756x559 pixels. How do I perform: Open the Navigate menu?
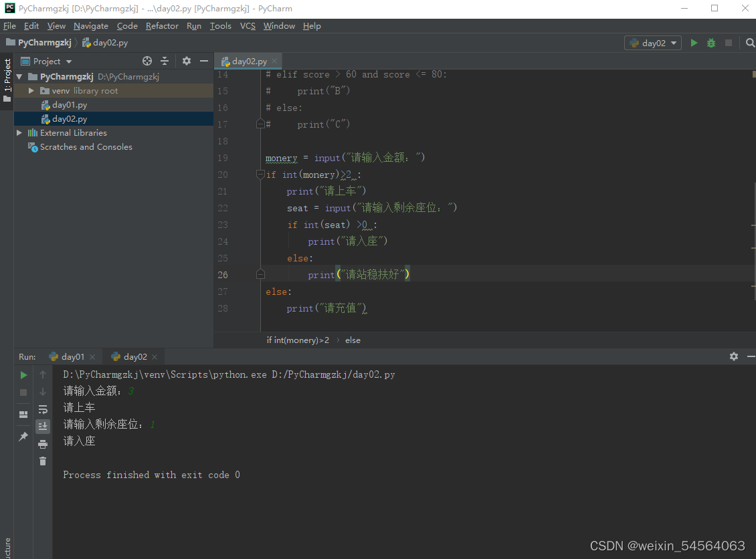[90, 26]
